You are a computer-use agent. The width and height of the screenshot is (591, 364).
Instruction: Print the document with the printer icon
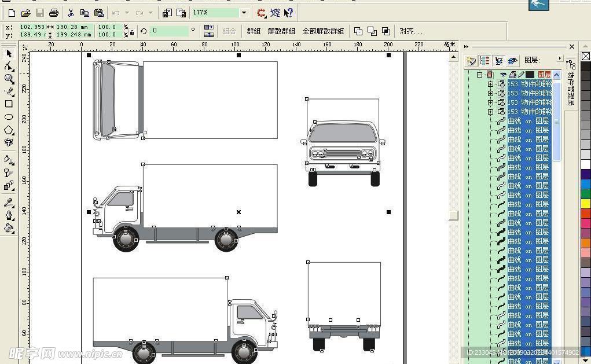[x=54, y=13]
